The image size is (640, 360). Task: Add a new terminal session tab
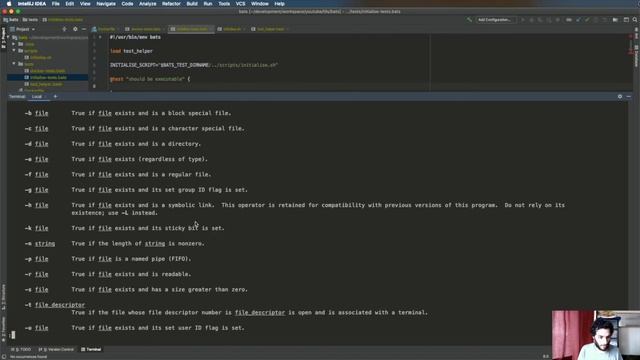(x=55, y=97)
